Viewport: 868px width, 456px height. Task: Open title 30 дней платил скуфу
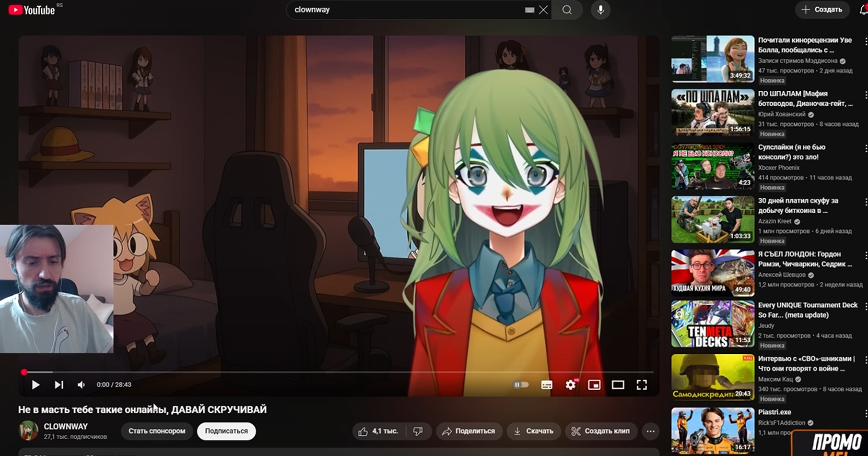798,205
